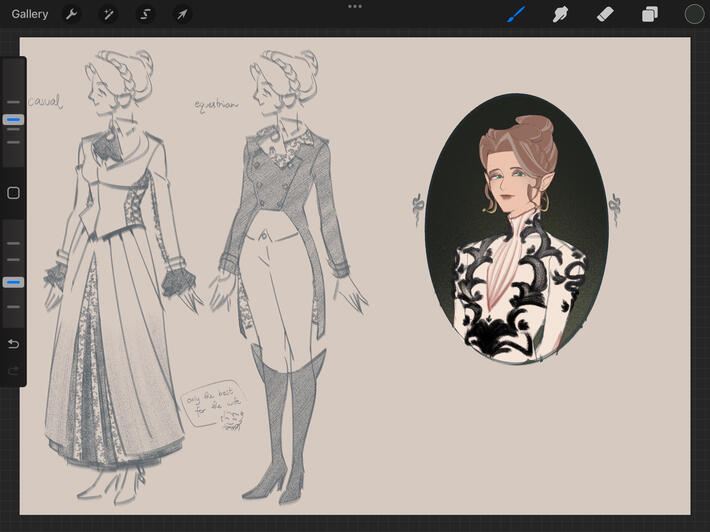Undo the last action

click(x=13, y=344)
